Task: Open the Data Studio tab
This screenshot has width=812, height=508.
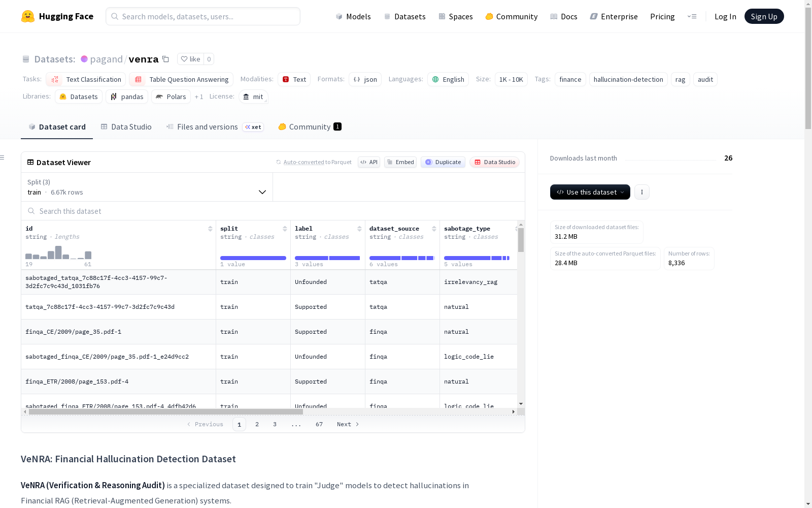Action: click(x=126, y=126)
